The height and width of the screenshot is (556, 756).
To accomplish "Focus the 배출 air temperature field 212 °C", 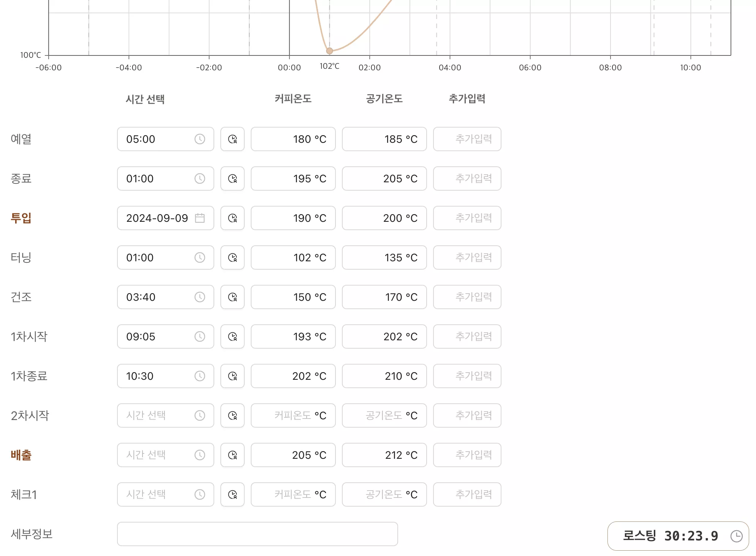I will (x=384, y=455).
